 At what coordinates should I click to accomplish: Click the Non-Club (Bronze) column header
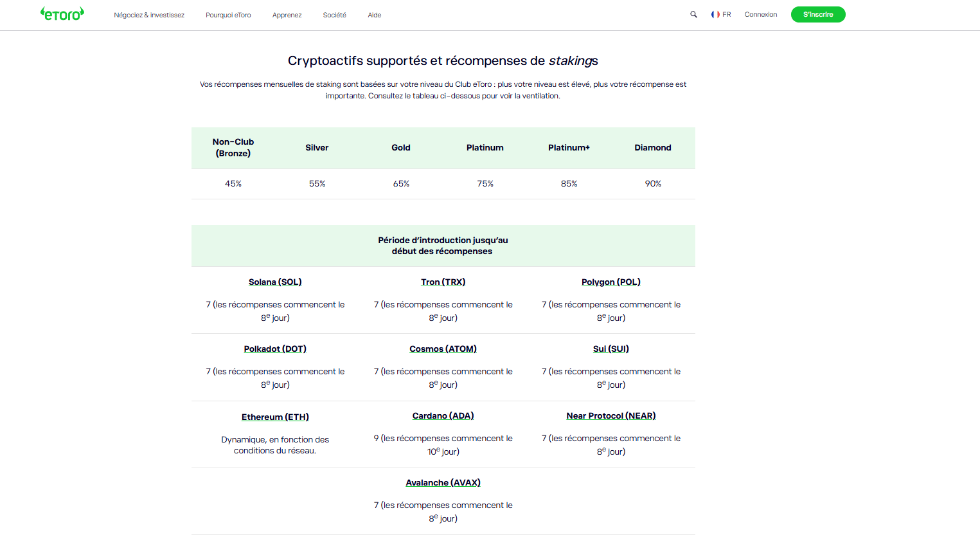coord(233,147)
